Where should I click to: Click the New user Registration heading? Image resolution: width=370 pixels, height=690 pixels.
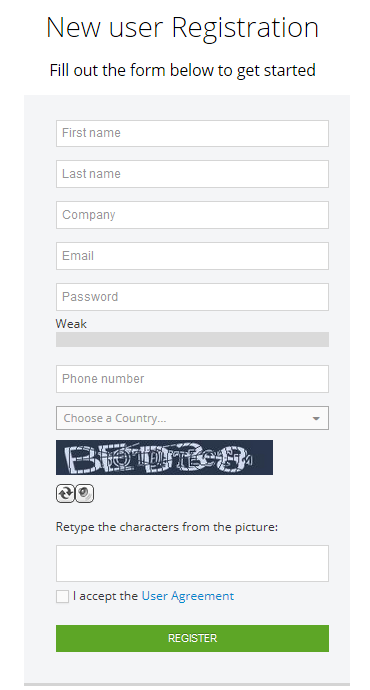tap(183, 28)
